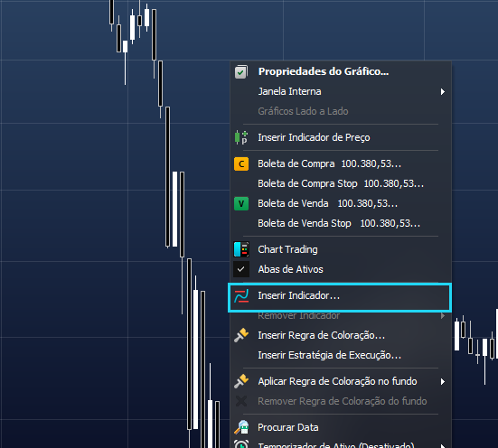Toggle the Abas de Ativos checkmark
This screenshot has width=498, height=448.
[241, 269]
